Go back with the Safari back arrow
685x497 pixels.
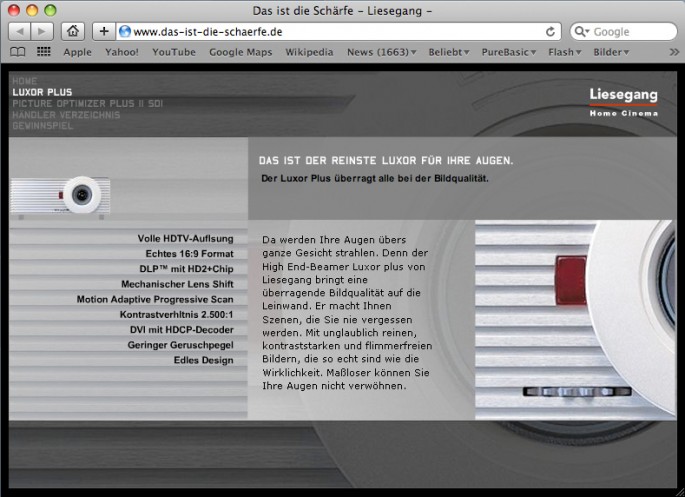20,31
